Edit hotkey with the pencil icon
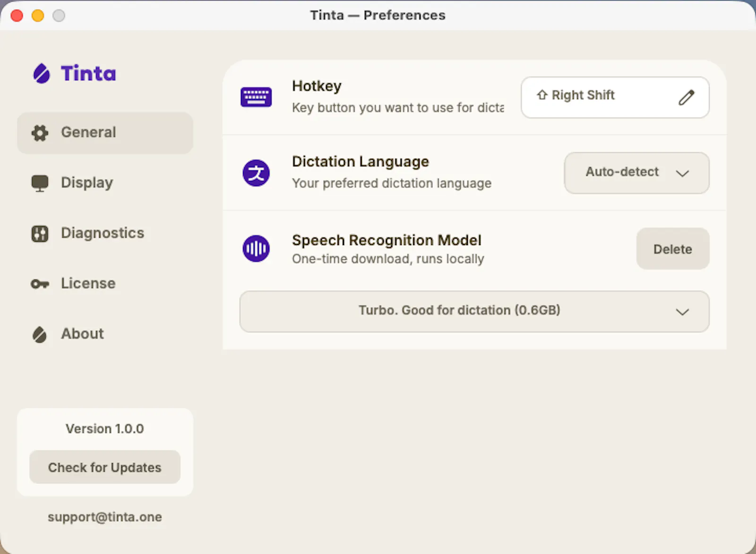The width and height of the screenshot is (756, 554). [687, 97]
